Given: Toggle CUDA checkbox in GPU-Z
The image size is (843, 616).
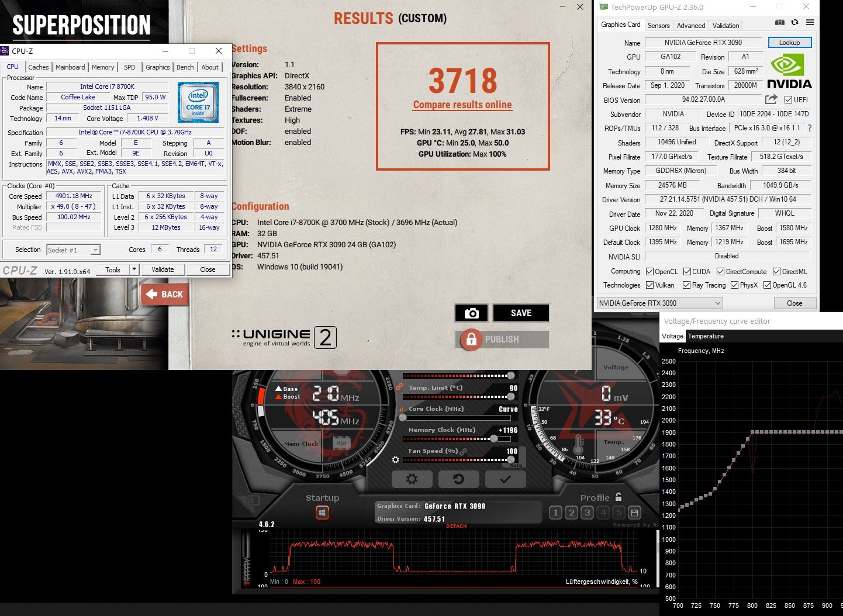Looking at the screenshot, I should tap(686, 272).
